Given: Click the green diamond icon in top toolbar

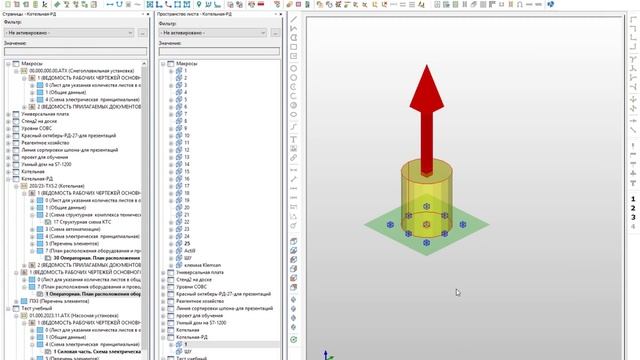Looking at the screenshot, I should tap(57, 4).
